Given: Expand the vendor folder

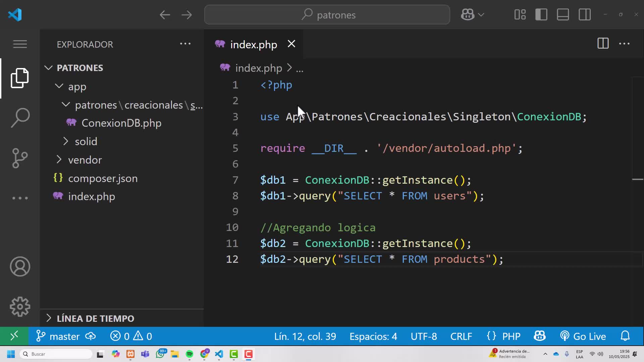Looking at the screenshot, I should [85, 160].
